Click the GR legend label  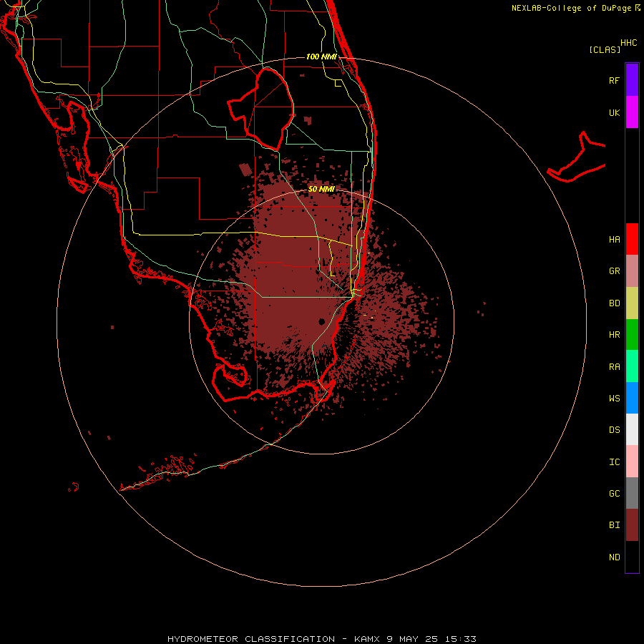[614, 271]
